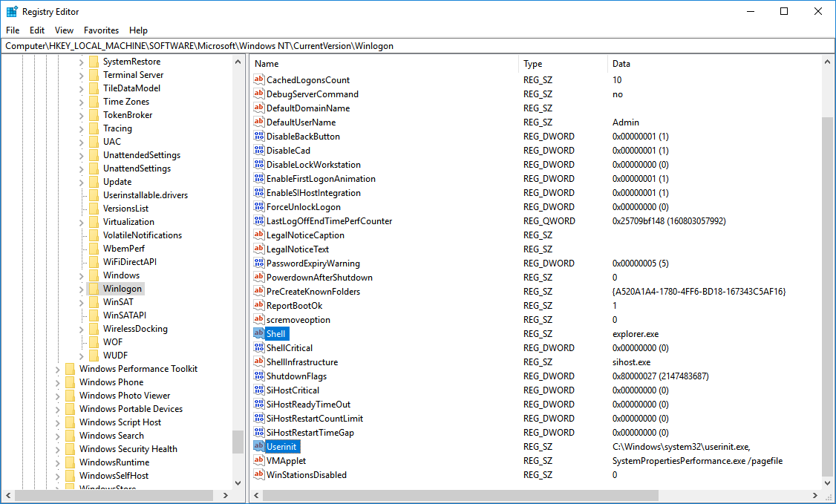This screenshot has height=504, width=836.
Task: Click the ShutdownFlags binary value icon
Action: click(259, 376)
